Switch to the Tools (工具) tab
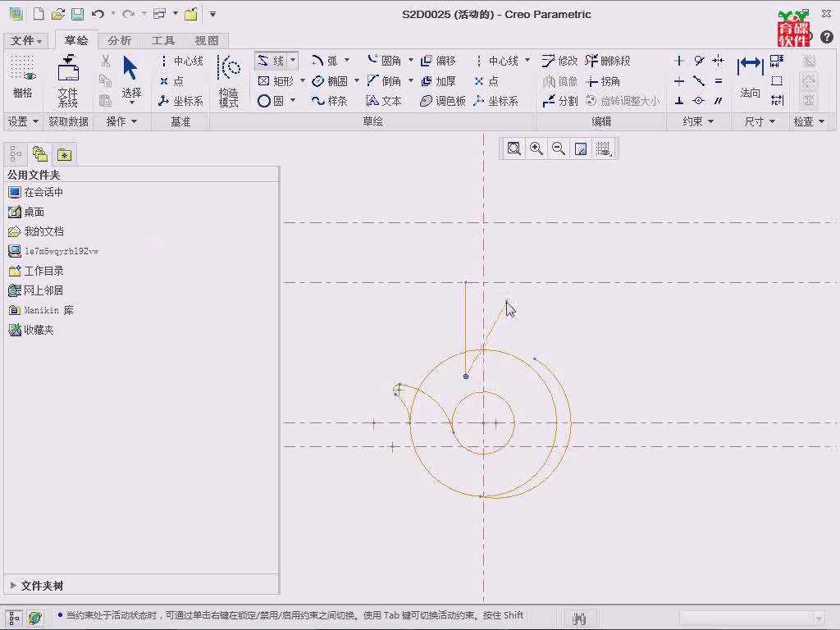Viewport: 840px width, 630px height. pyautogui.click(x=163, y=41)
